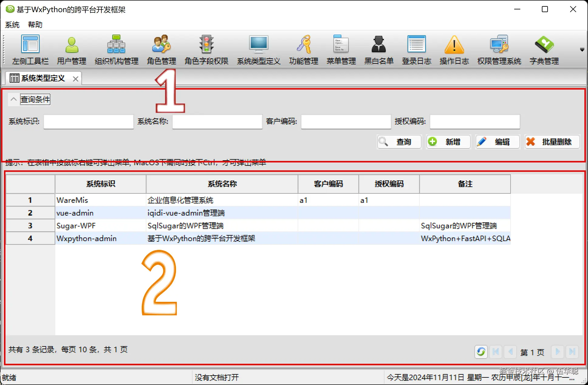Click the 新增 button
Screen dimensions: 588x385
(448, 142)
